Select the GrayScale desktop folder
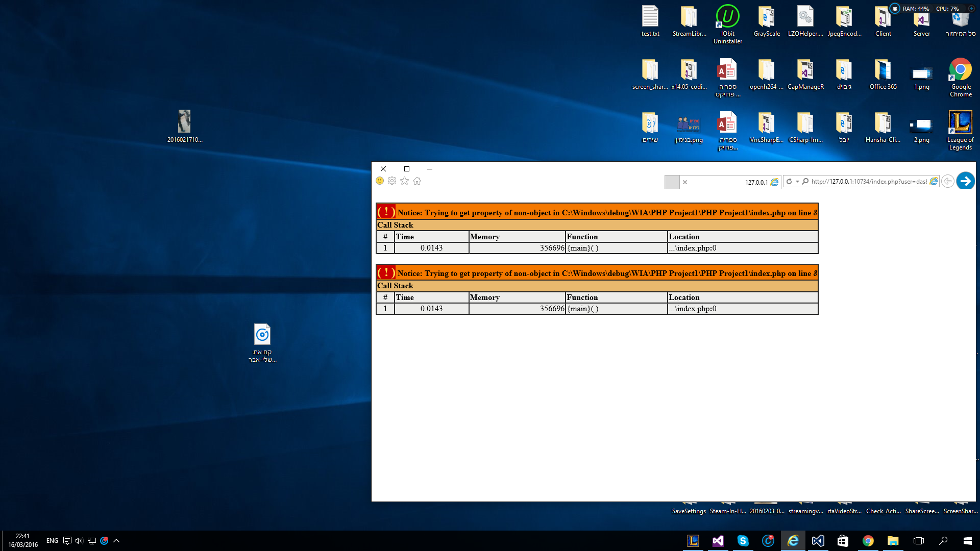The image size is (980, 551). [767, 21]
